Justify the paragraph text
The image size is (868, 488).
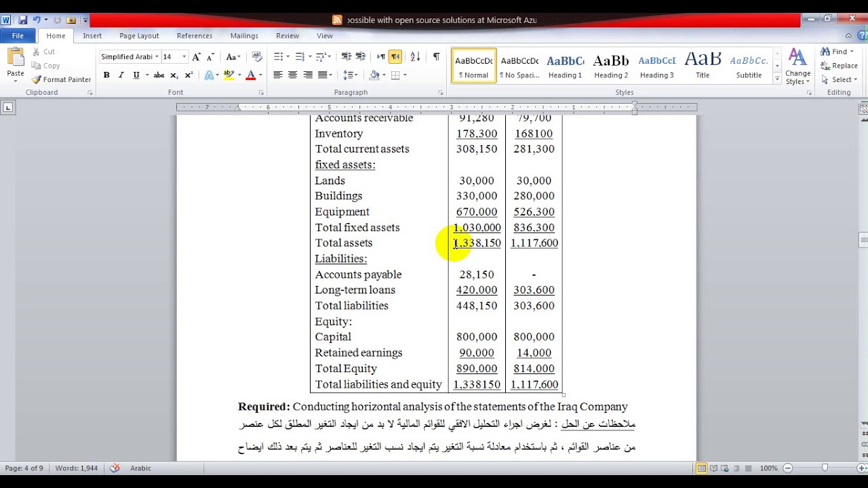coord(323,75)
